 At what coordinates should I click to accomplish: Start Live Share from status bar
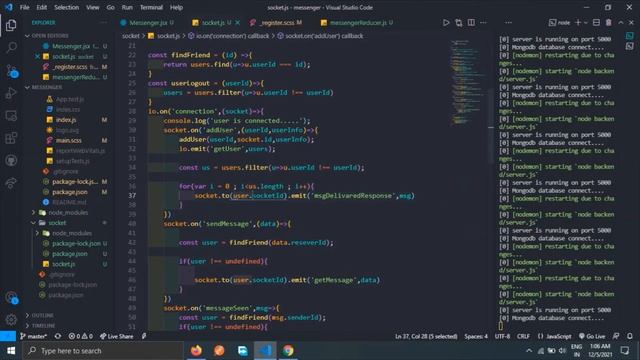117,336
